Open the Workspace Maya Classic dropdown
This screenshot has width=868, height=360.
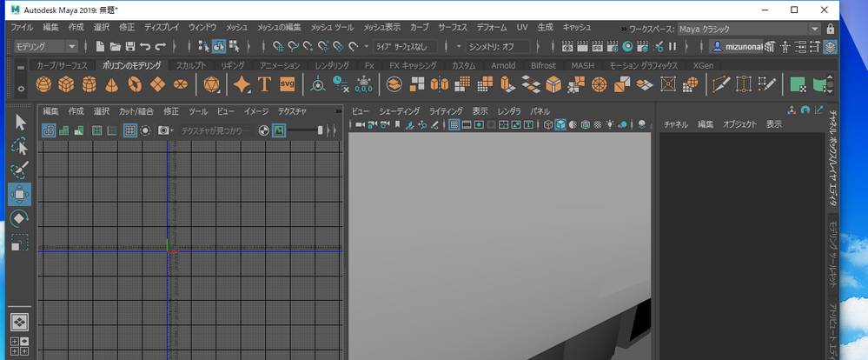[x=749, y=29]
